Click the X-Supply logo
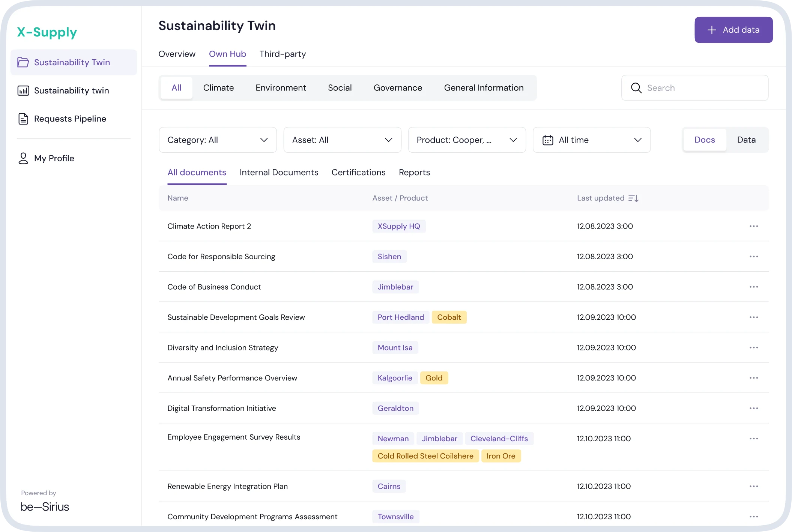 47,32
